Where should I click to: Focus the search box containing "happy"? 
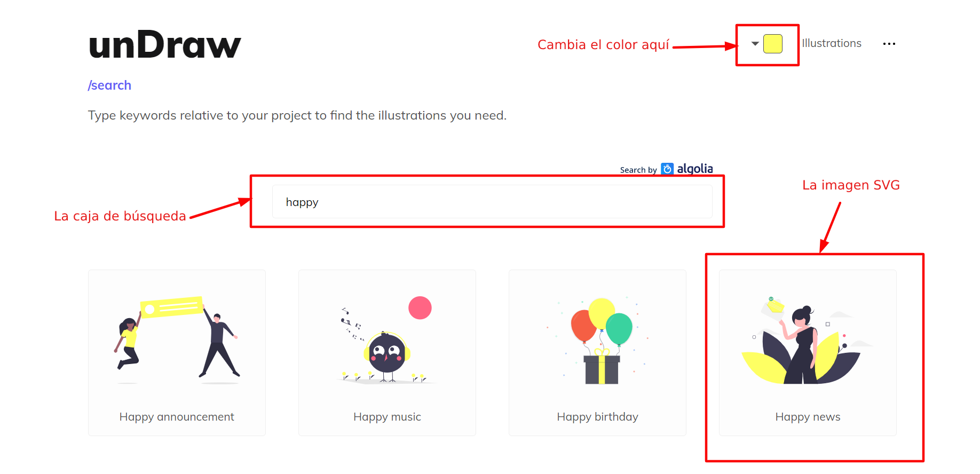492,202
